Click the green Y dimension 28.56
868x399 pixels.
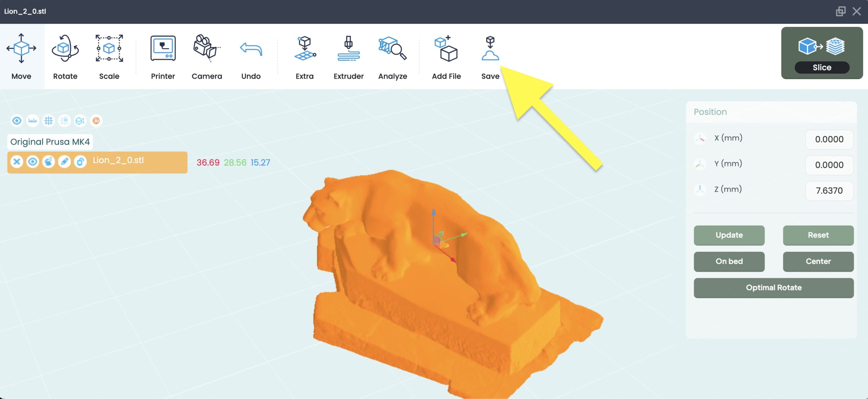pyautogui.click(x=235, y=163)
